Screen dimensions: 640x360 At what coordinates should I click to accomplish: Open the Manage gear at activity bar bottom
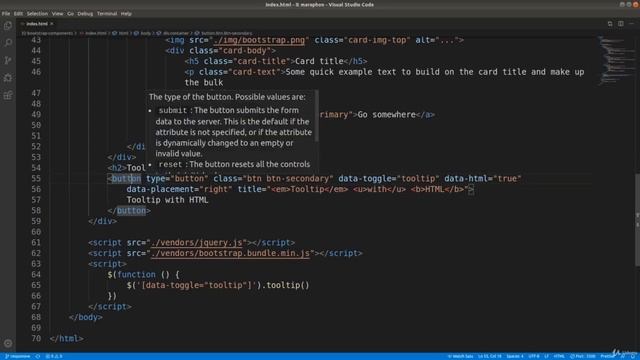coord(8,343)
